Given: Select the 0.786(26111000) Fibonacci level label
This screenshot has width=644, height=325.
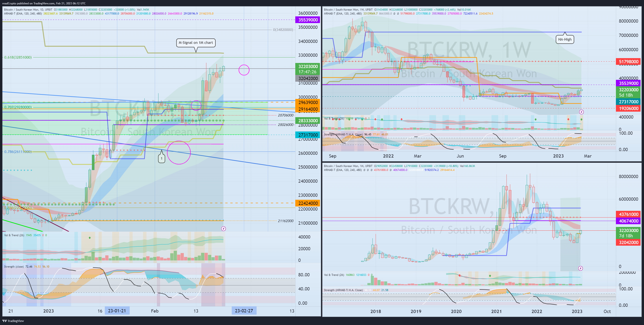Looking at the screenshot, I should [x=18, y=152].
